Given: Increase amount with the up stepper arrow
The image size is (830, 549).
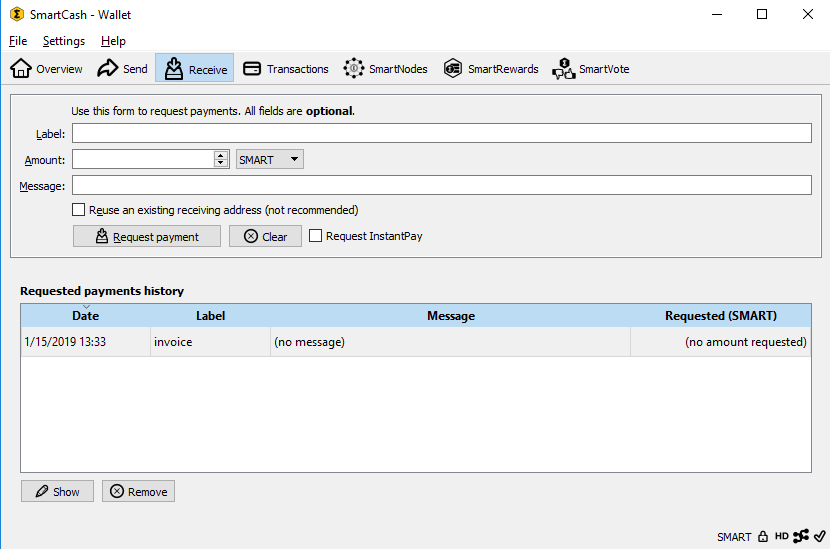Looking at the screenshot, I should 221,155.
